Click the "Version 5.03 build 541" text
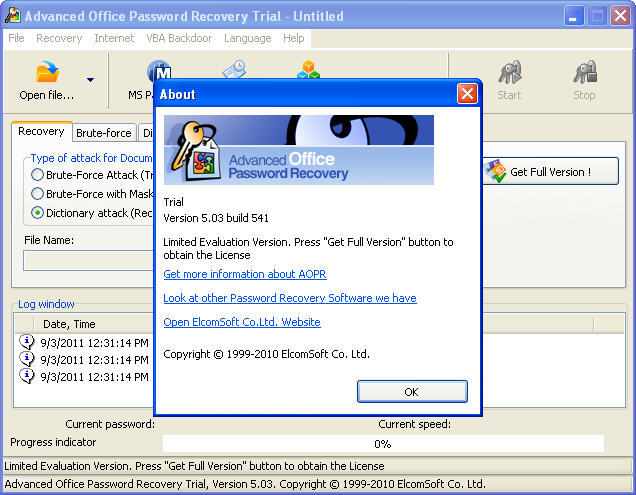 216,218
